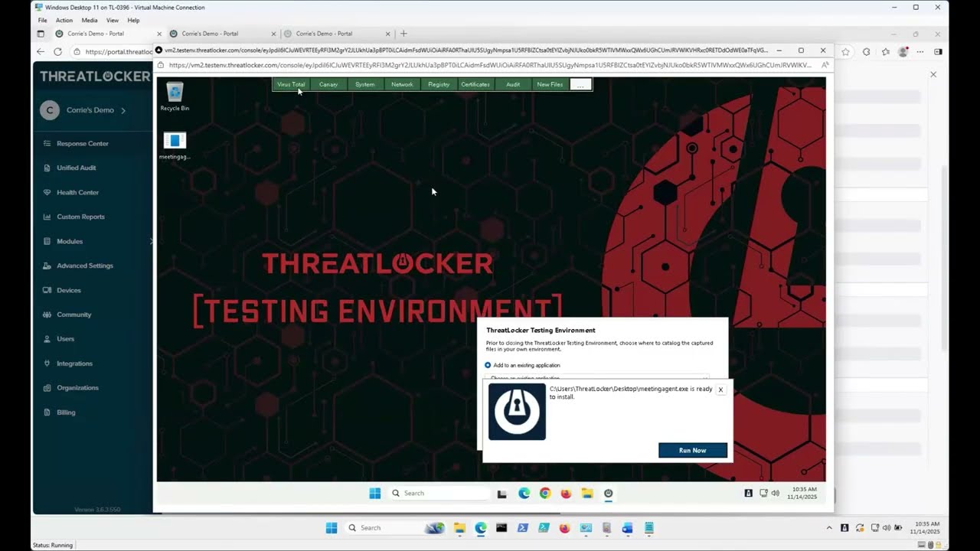980x551 pixels.
Task: Click the meetingagent file on the desktop
Action: point(175,145)
